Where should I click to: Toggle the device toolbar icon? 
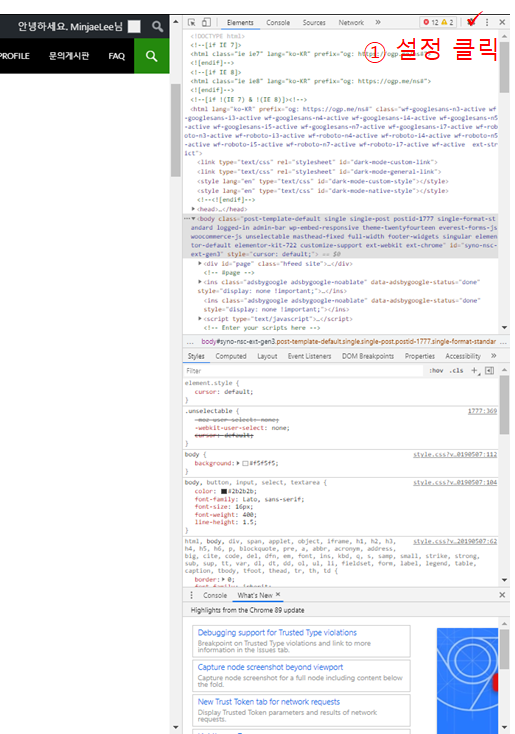(x=206, y=22)
